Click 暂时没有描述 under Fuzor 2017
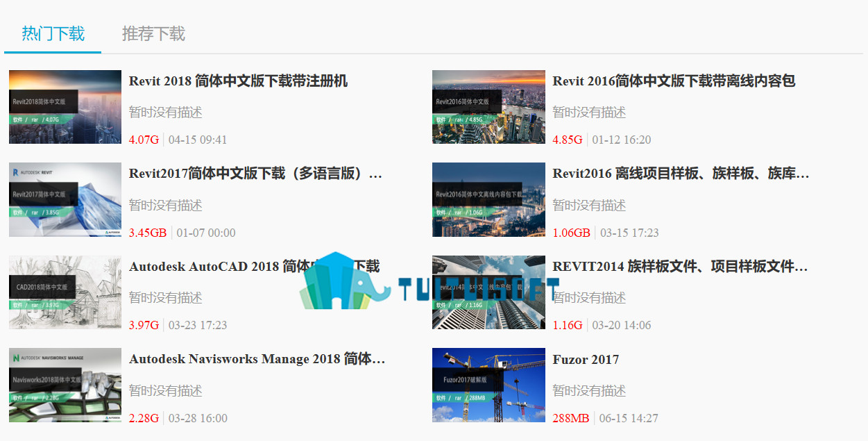The image size is (868, 441). pyautogui.click(x=589, y=391)
